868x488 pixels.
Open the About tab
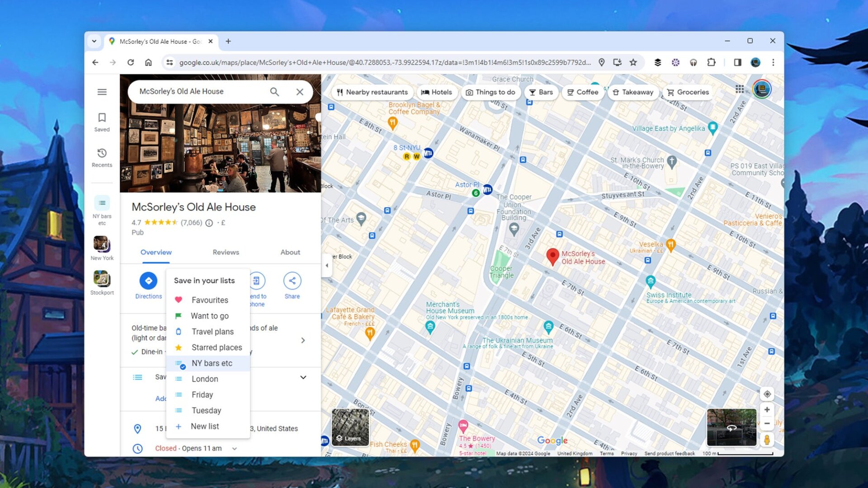pos(290,252)
